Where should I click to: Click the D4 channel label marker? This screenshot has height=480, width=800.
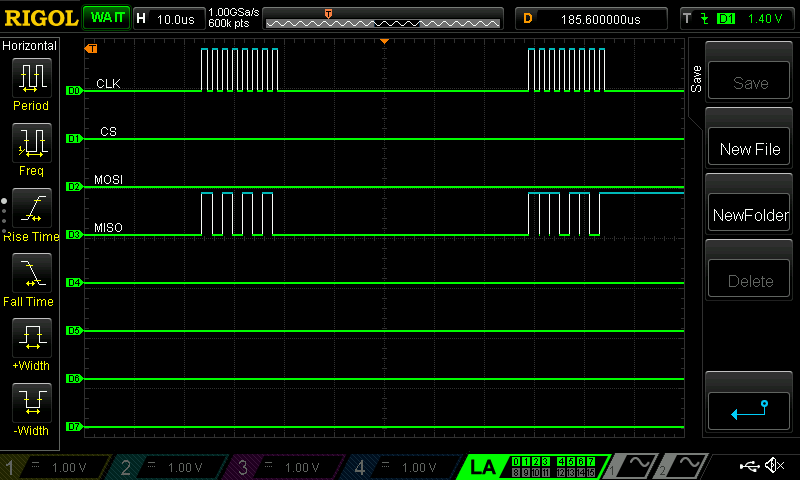(x=74, y=283)
